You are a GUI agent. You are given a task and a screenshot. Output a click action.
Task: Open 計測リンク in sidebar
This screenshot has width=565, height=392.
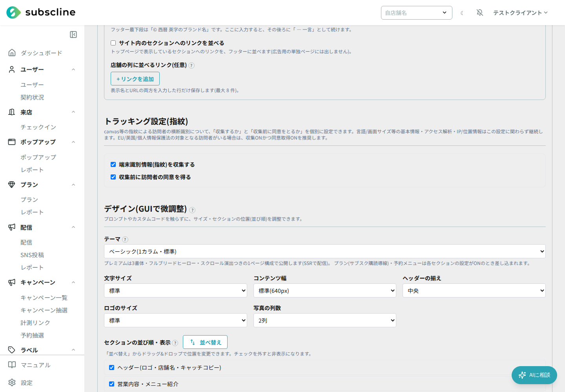coord(35,323)
